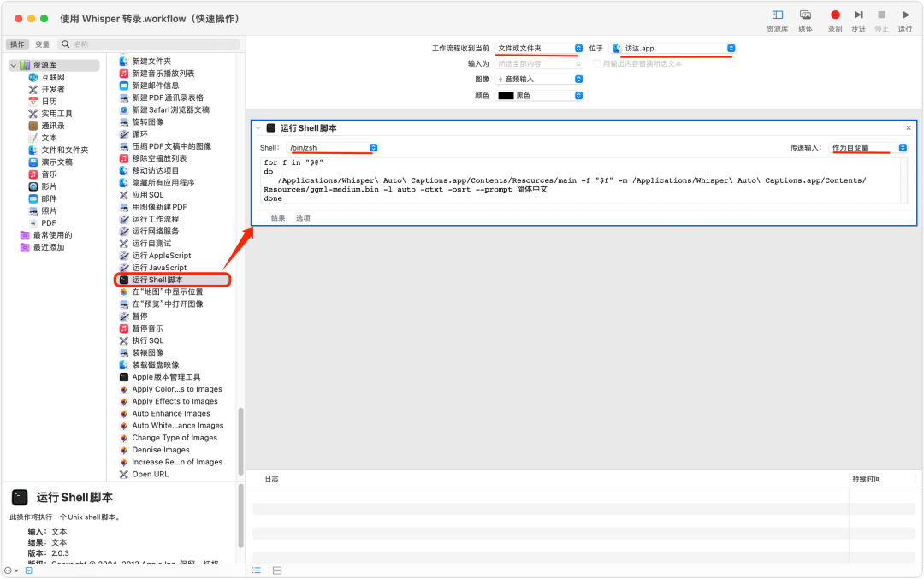Open the 最常使用的 smart group
Image resolution: width=924 pixels, height=579 pixels.
pos(52,235)
